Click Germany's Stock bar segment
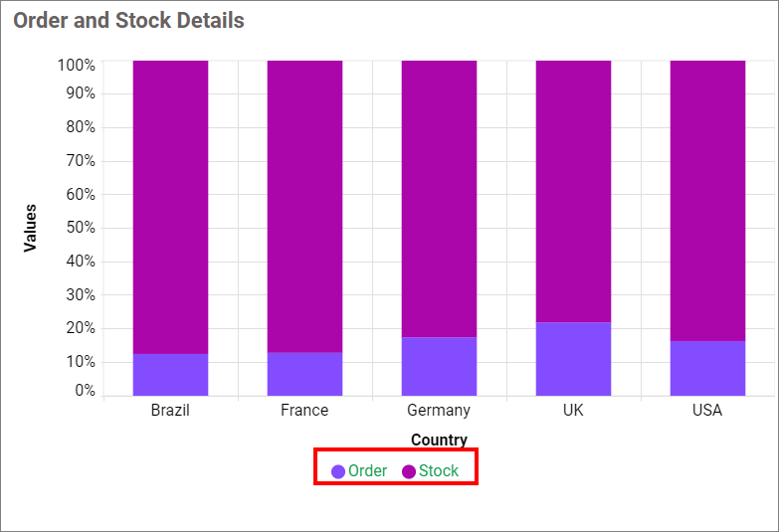The image size is (779, 532). (439, 199)
